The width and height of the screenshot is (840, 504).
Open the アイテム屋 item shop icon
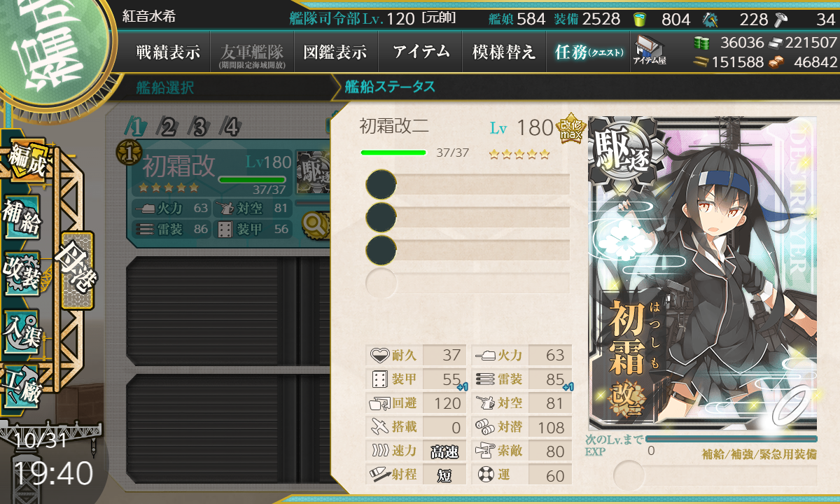[650, 50]
